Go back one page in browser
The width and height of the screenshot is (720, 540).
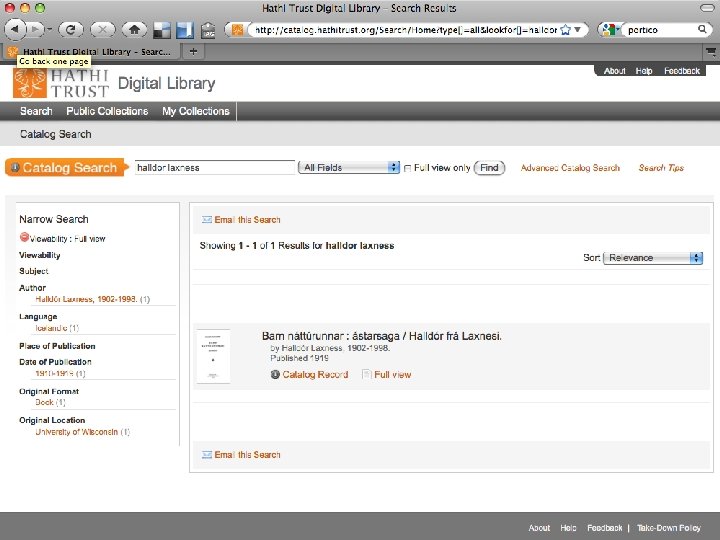[15, 29]
